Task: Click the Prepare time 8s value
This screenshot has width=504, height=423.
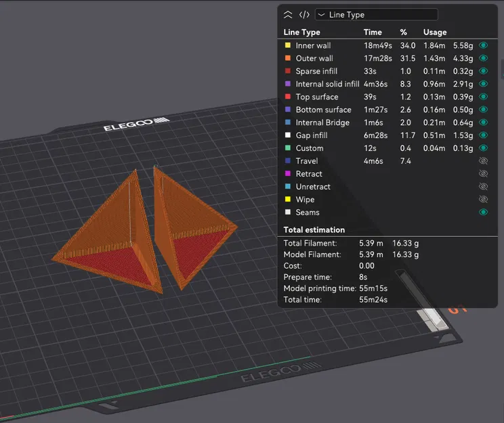Action: (x=363, y=277)
